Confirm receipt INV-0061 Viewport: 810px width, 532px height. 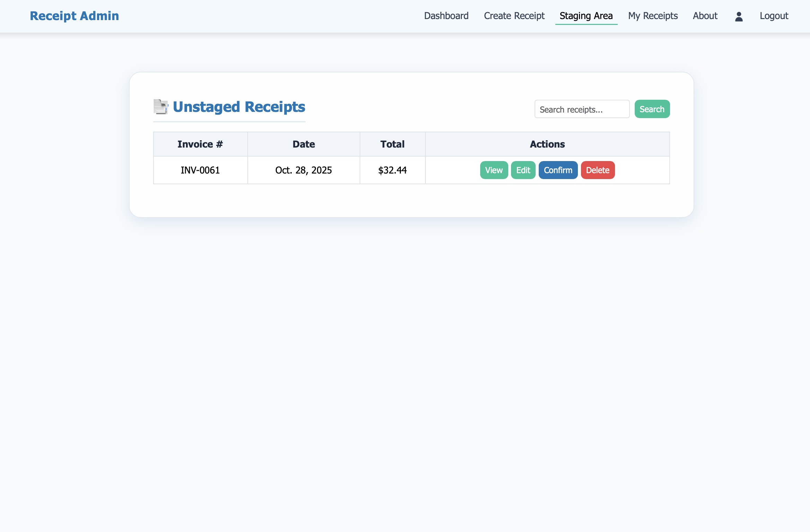click(x=558, y=170)
